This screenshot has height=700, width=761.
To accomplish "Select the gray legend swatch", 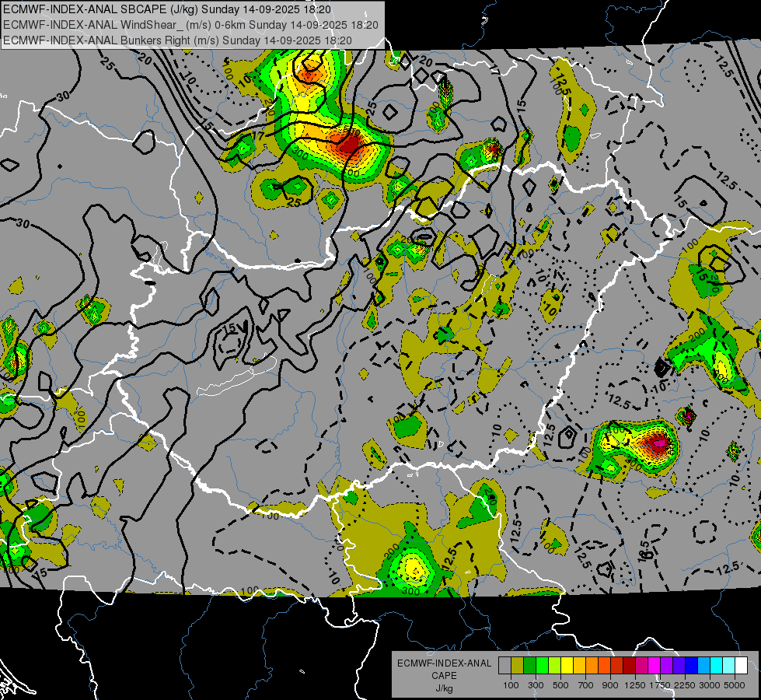I will tap(504, 665).
